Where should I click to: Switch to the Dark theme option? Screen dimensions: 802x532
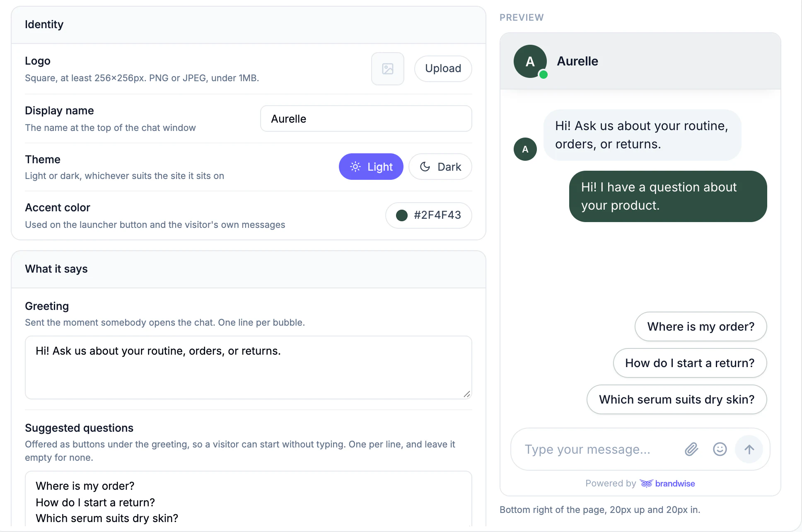pyautogui.click(x=440, y=167)
